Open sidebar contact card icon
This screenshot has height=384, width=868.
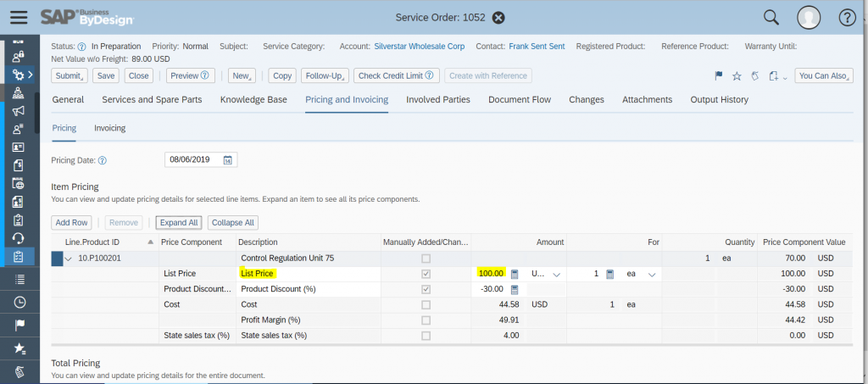click(19, 147)
